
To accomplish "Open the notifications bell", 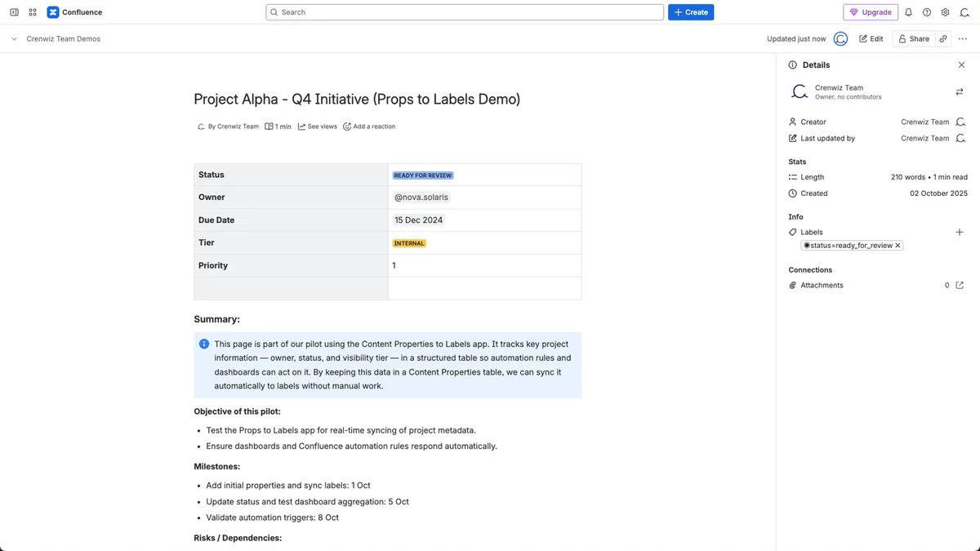I will (908, 12).
